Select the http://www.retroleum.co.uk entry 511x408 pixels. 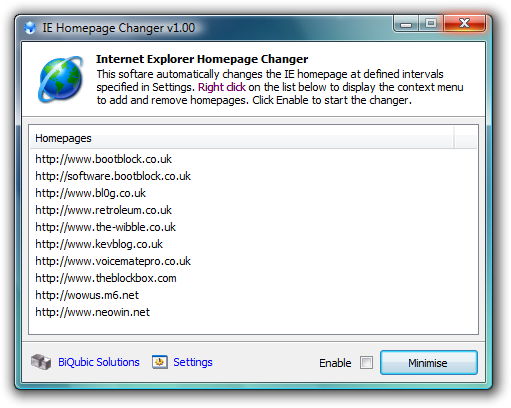pos(103,210)
